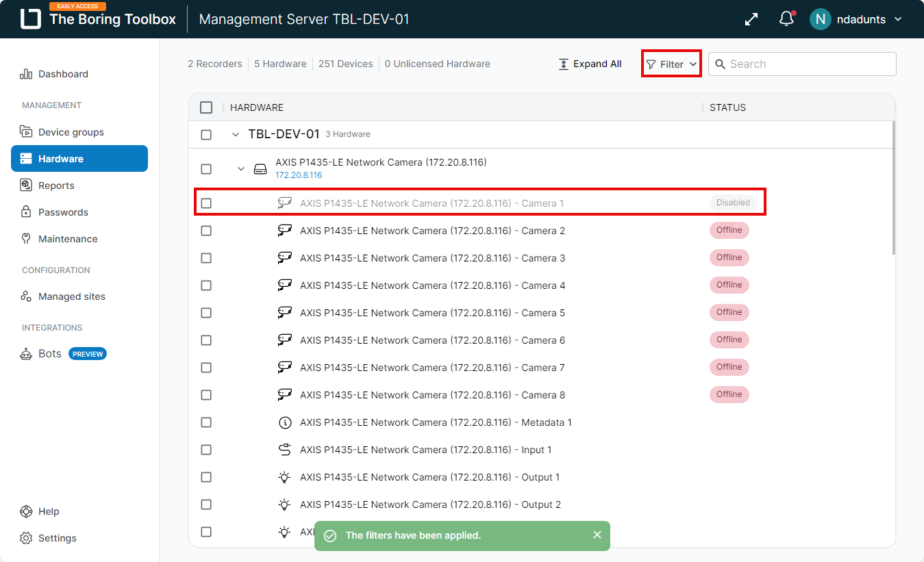The height and width of the screenshot is (562, 924).
Task: Click the Offline badge of Camera 8
Action: (729, 394)
